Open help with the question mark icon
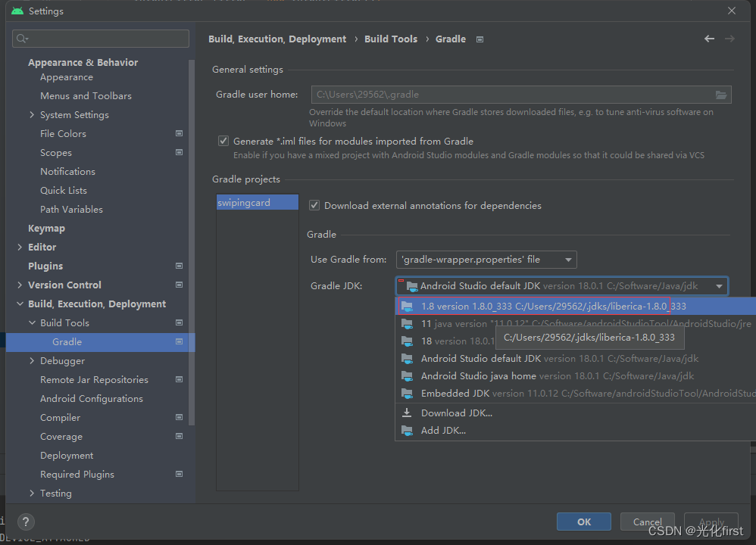 point(26,522)
